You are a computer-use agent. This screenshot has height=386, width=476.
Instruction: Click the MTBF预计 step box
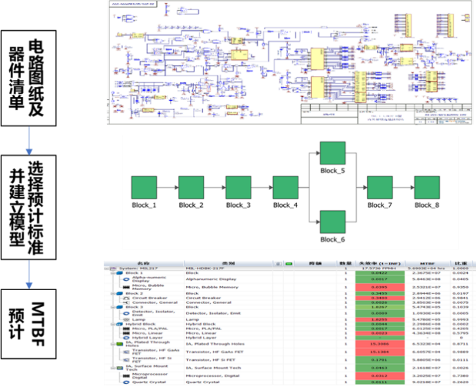pos(29,324)
